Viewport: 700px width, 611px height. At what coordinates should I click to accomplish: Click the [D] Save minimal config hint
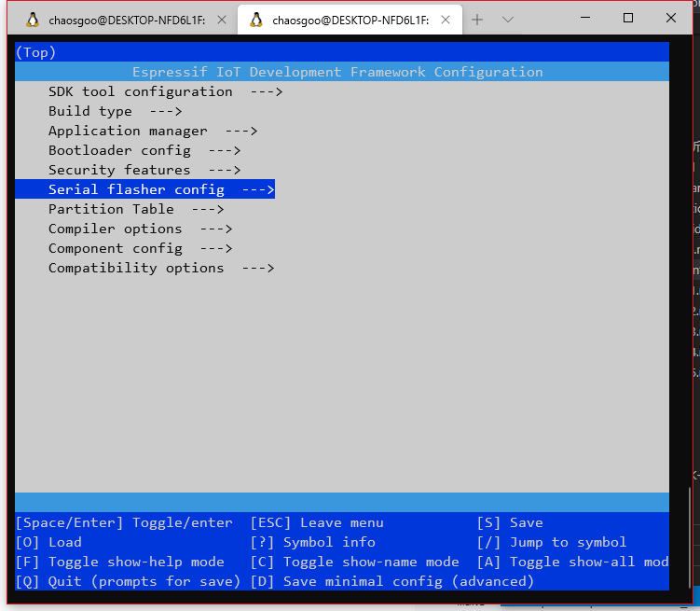392,582
